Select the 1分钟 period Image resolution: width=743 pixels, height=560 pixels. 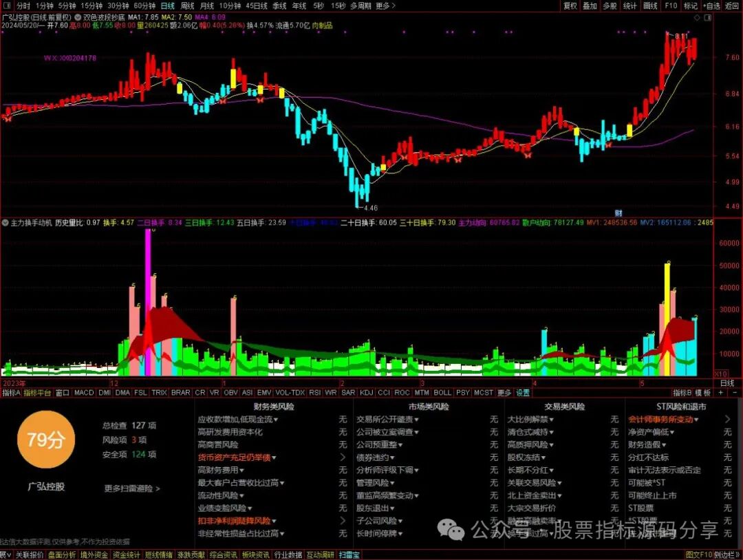tap(44, 6)
